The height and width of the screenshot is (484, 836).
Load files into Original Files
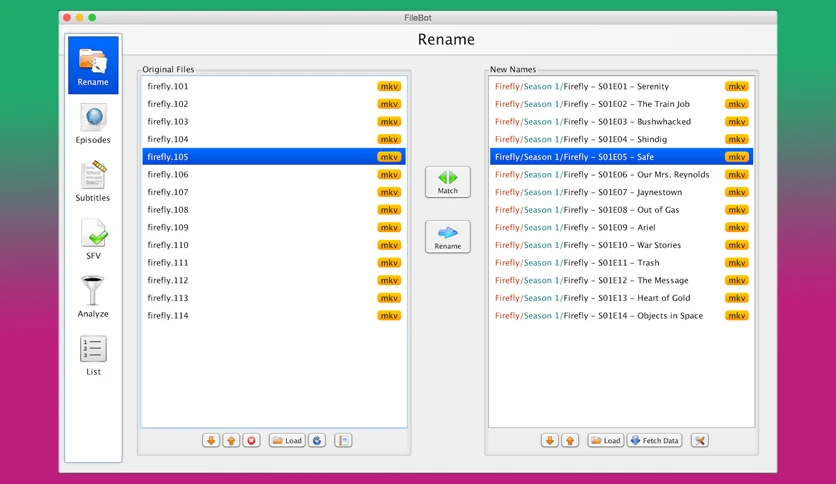287,440
